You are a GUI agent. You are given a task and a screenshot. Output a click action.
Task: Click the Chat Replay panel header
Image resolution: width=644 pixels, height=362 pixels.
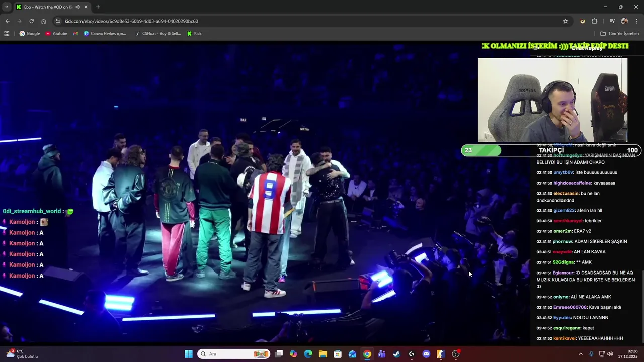[587, 48]
